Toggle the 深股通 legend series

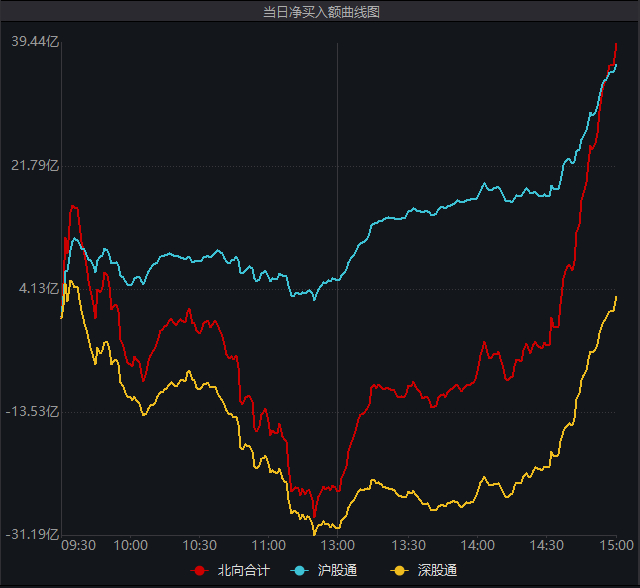coord(424,570)
